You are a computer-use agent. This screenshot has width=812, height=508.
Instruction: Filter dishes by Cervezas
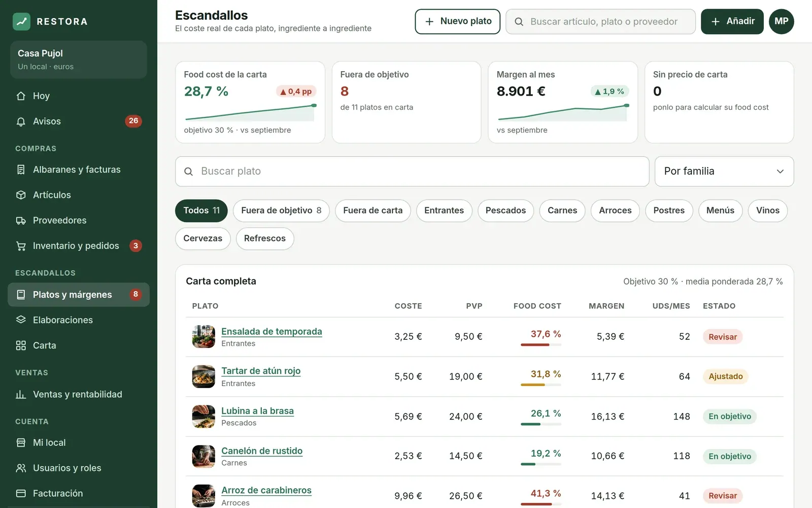(203, 239)
